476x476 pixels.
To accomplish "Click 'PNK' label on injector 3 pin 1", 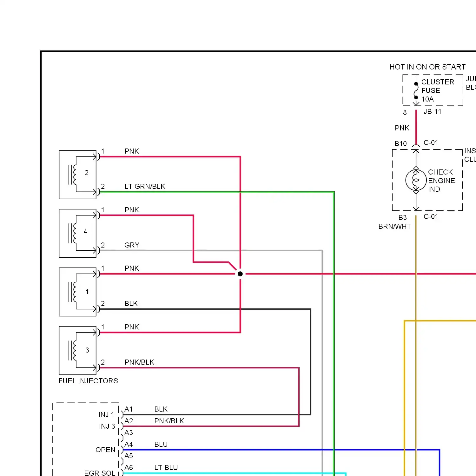I will (132, 327).
